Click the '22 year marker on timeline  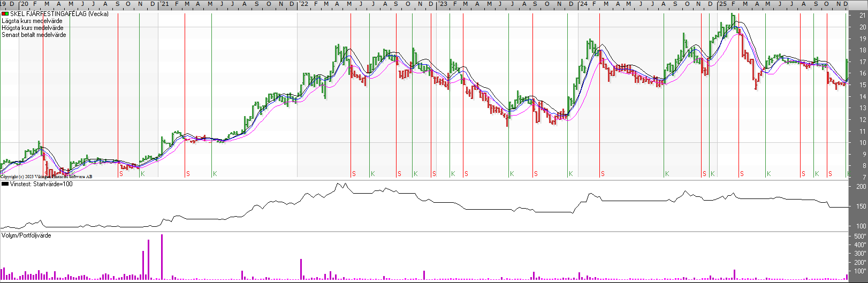pos(303,4)
